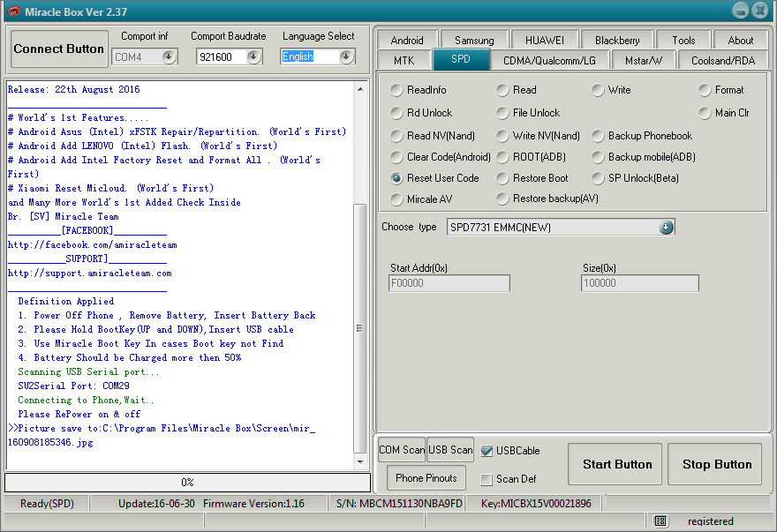Select the SPD tab
Image resolution: width=777 pixels, height=532 pixels.
tap(460, 59)
